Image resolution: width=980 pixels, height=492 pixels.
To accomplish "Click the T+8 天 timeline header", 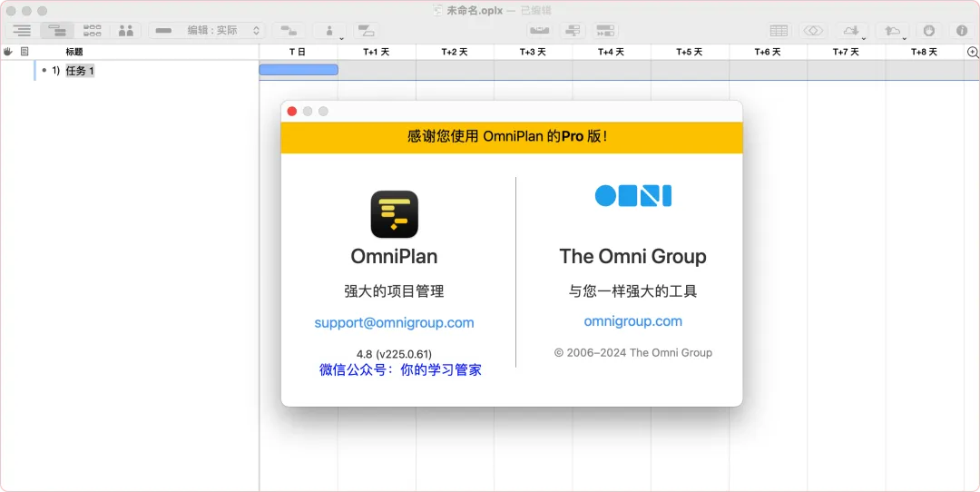I will pyautogui.click(x=924, y=52).
